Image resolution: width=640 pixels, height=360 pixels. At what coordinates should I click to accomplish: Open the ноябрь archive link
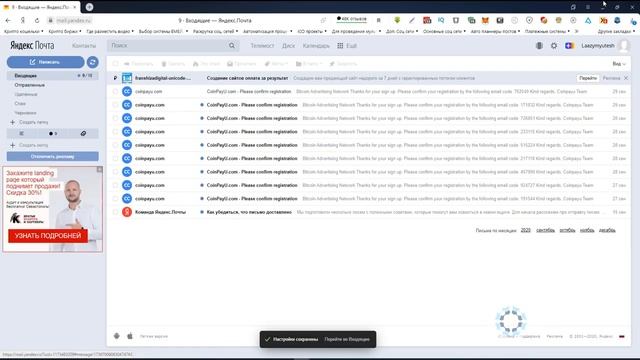click(587, 230)
